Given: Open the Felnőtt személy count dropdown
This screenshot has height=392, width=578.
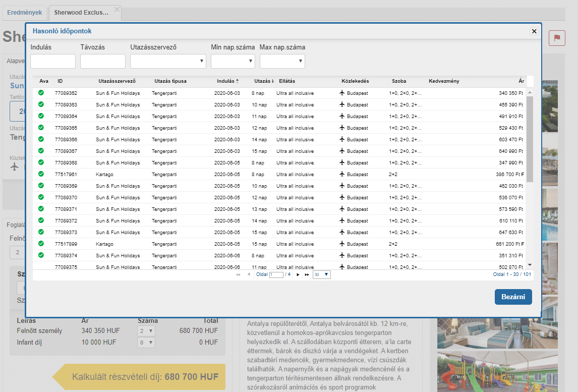Looking at the screenshot, I should click(146, 331).
